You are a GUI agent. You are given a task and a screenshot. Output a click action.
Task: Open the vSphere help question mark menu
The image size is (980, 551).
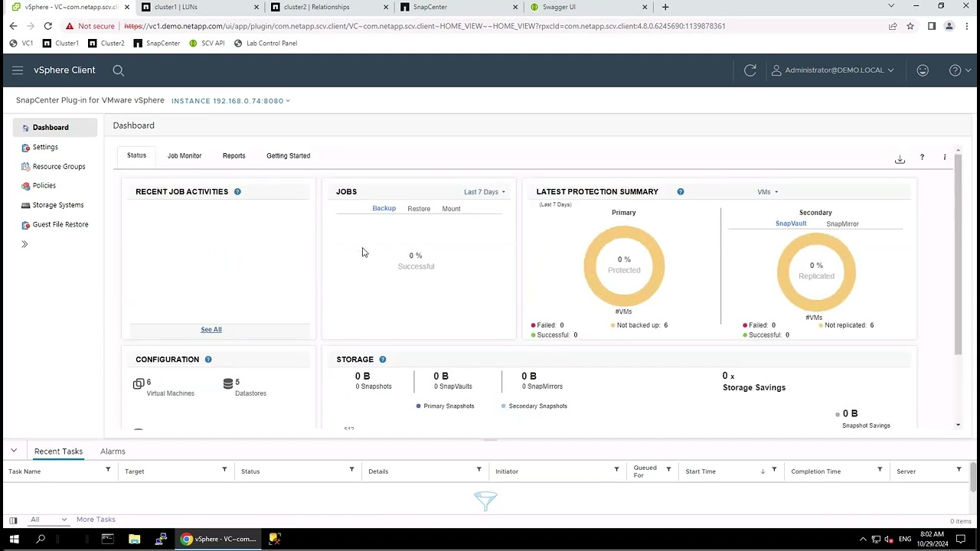coord(959,70)
